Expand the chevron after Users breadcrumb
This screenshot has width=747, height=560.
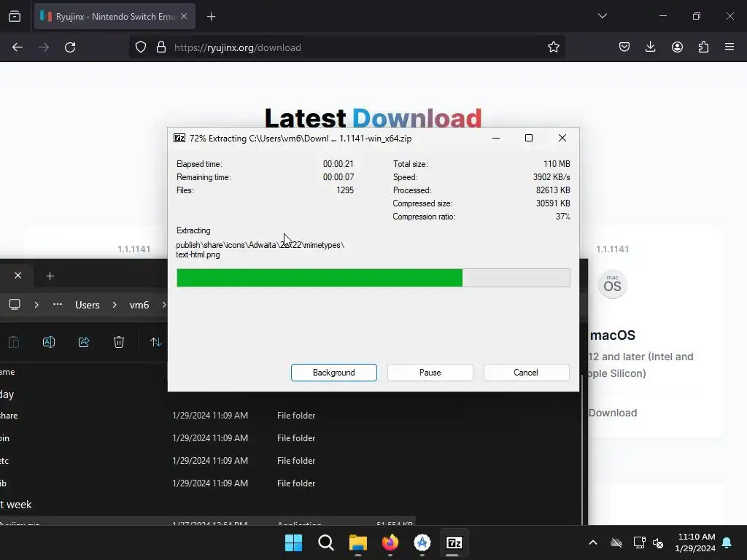(x=115, y=305)
